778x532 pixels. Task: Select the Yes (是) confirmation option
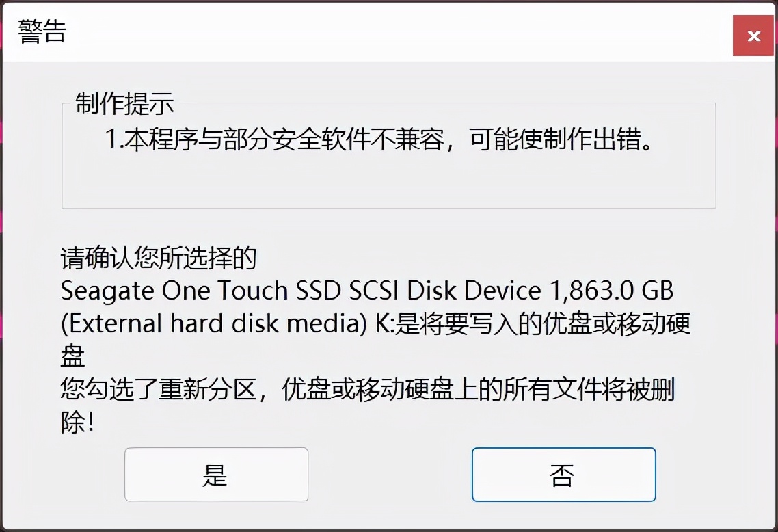(x=216, y=475)
